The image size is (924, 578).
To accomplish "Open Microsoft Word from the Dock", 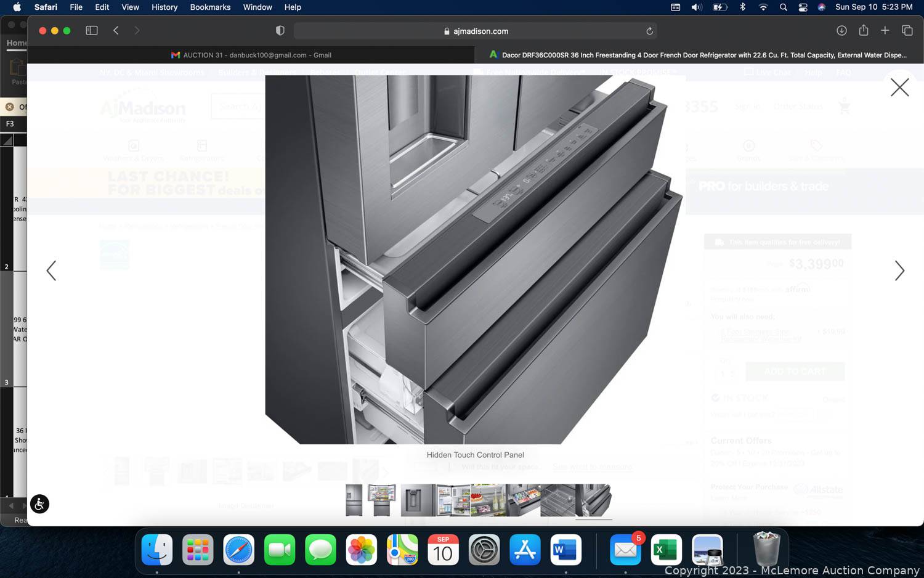I will [565, 550].
